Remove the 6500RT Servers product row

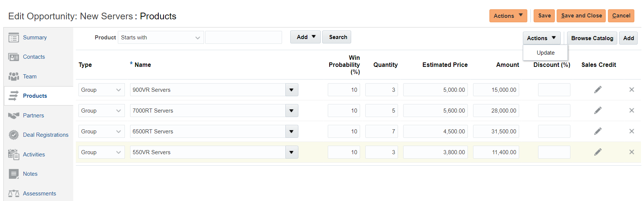pos(631,132)
